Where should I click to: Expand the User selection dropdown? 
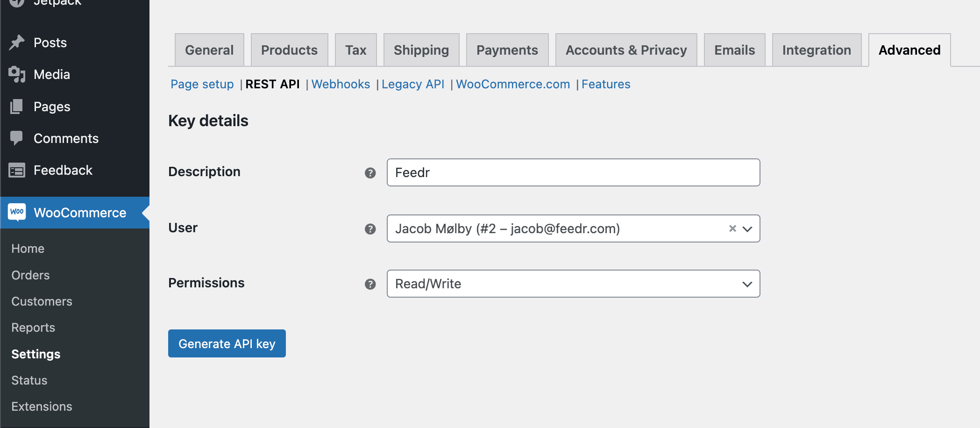(747, 228)
